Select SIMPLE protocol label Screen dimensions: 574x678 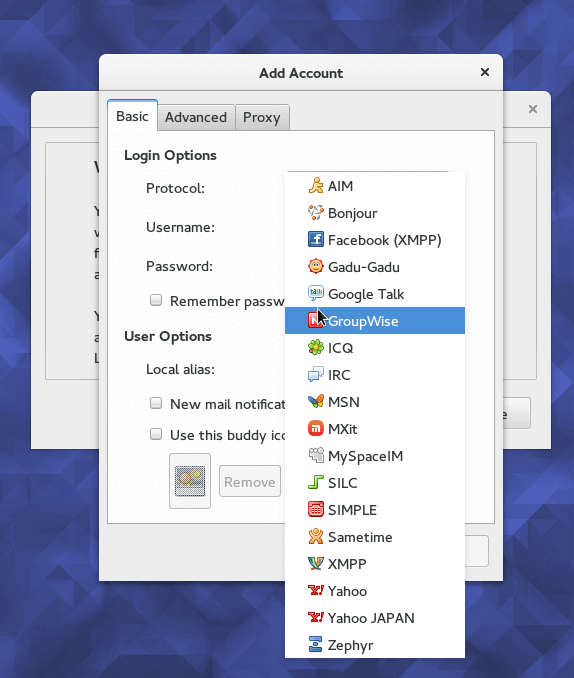tap(353, 510)
